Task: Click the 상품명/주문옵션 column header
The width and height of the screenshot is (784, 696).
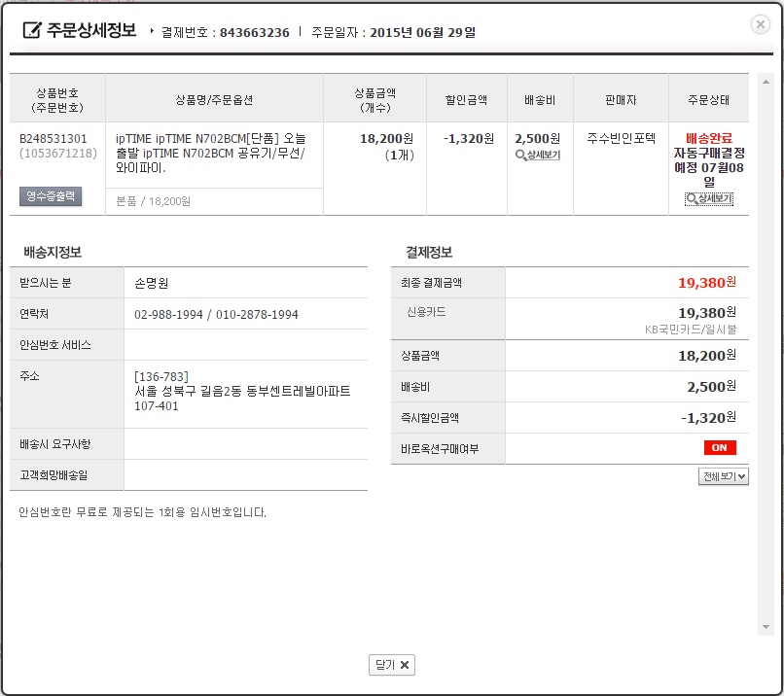Action: [x=214, y=100]
